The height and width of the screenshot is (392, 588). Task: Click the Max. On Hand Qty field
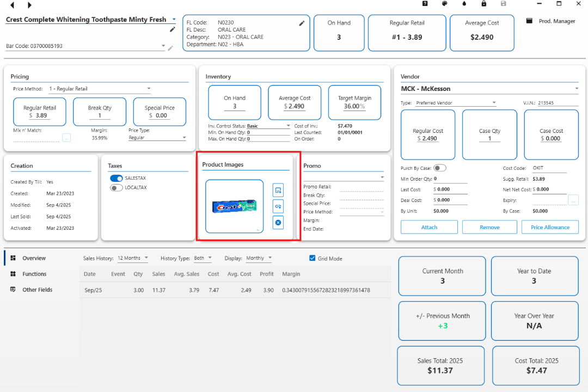(268, 139)
